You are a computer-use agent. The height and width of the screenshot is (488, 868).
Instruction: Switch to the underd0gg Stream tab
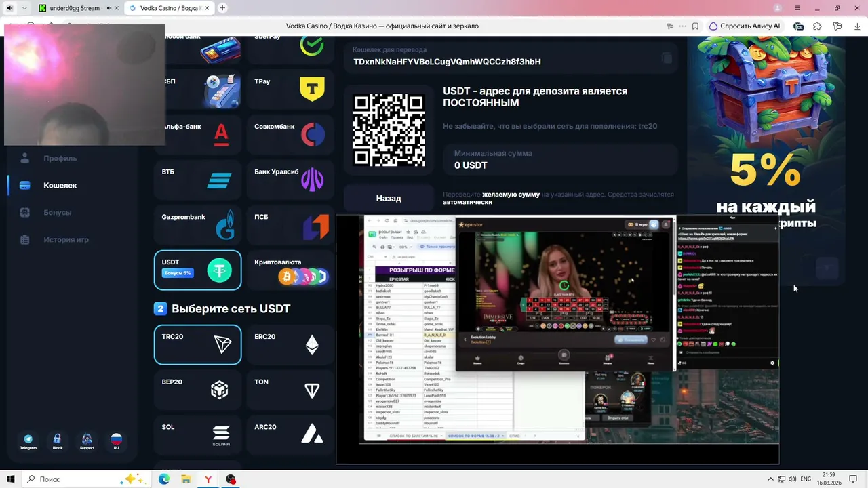tap(75, 8)
